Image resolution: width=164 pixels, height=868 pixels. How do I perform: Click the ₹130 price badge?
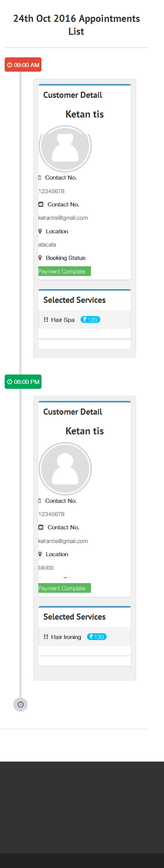click(x=97, y=637)
